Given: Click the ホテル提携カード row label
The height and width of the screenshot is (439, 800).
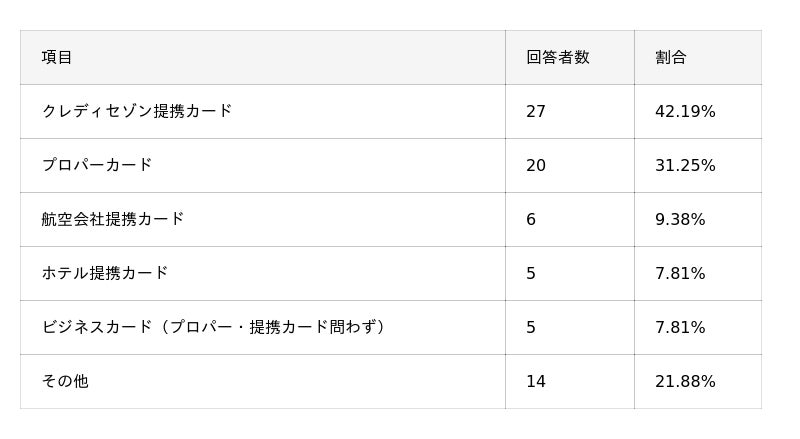Looking at the screenshot, I should [105, 273].
